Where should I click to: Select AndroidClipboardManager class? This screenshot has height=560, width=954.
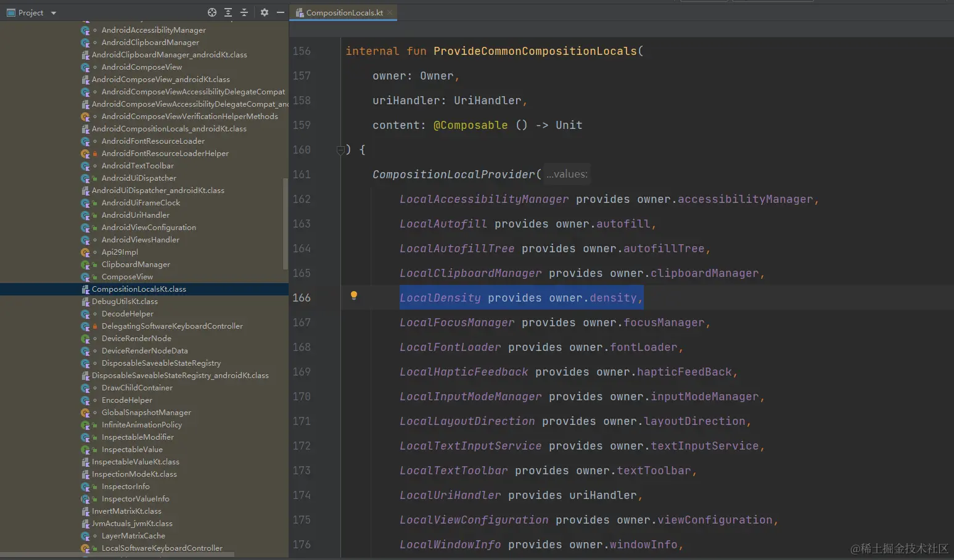[150, 43]
